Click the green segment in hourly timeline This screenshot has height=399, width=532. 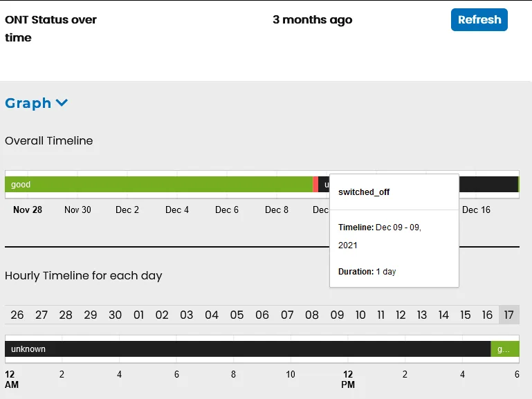pos(504,349)
